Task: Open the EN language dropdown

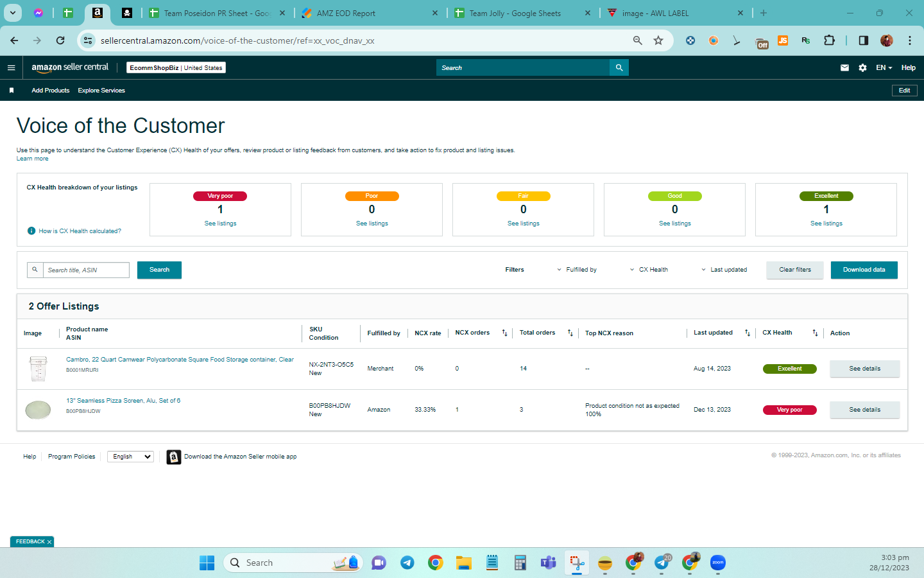Action: [x=884, y=67]
